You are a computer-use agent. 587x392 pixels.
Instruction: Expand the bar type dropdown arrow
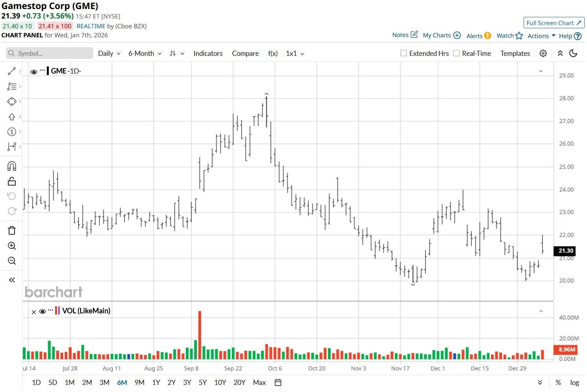tap(182, 54)
